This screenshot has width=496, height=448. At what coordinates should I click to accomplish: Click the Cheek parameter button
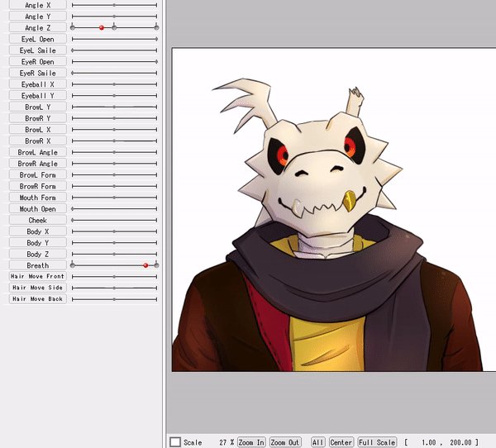[38, 220]
